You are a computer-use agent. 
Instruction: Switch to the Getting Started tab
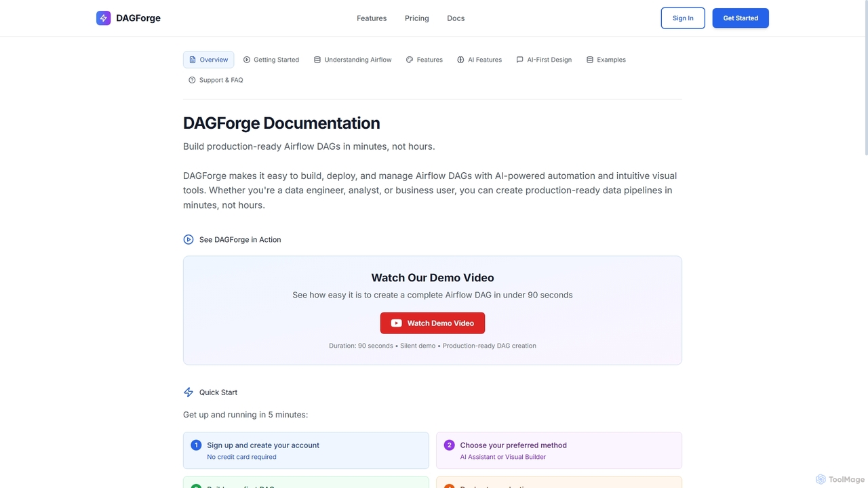tap(271, 60)
